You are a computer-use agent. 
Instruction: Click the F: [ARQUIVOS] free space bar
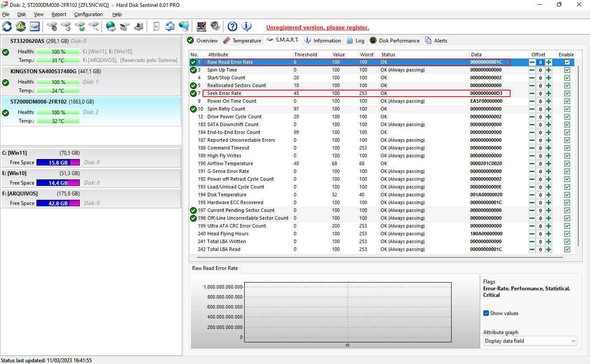pos(58,203)
